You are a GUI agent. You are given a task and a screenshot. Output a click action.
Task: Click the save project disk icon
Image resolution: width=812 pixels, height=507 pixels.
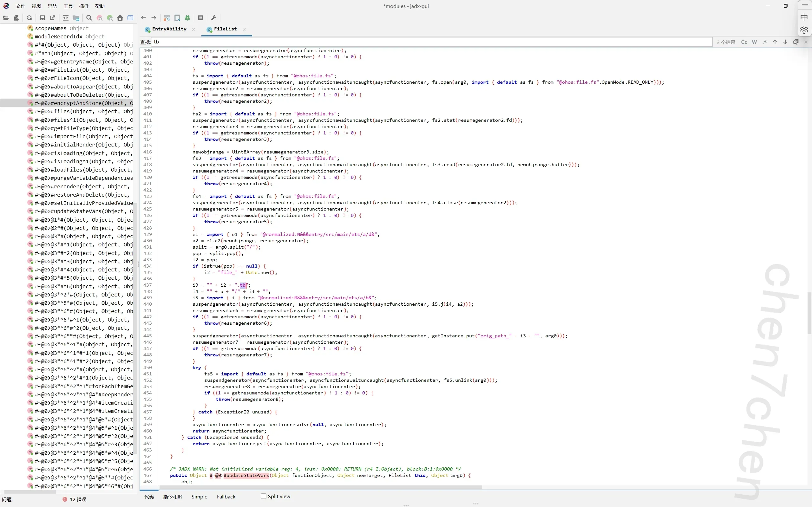click(42, 18)
